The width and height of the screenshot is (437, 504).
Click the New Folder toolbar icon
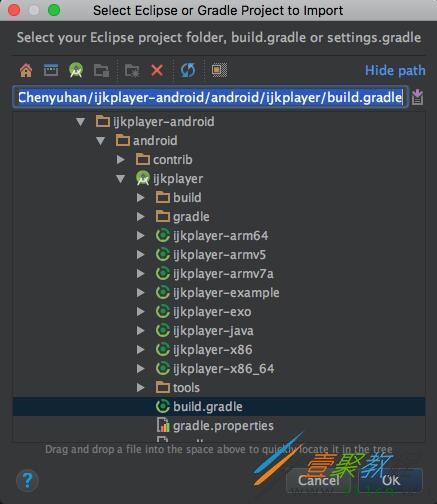[x=101, y=71]
